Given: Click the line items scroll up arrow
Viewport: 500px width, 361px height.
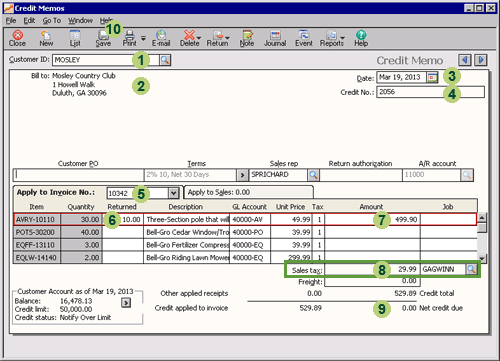Looking at the screenshot, I should 482,218.
